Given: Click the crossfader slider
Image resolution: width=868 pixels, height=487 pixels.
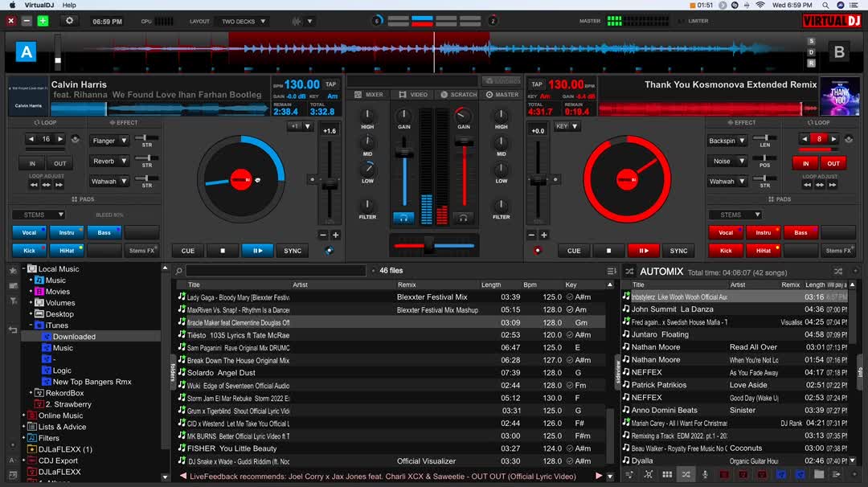Looking at the screenshot, I should pos(428,245).
